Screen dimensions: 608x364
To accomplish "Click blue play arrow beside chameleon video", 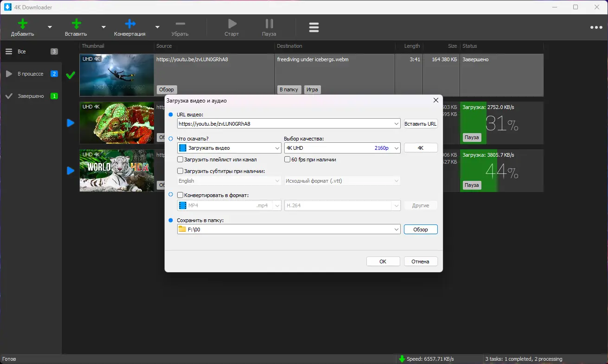I will click(x=70, y=123).
